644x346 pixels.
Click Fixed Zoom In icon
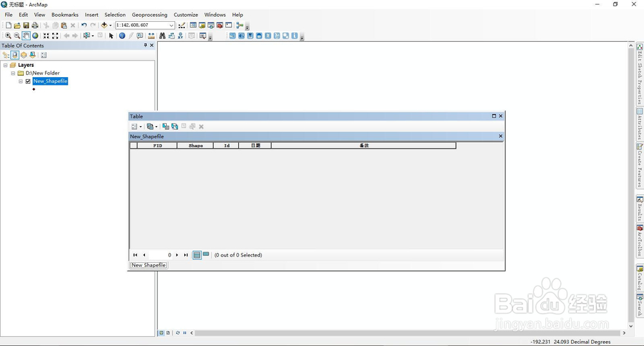pyautogui.click(x=46, y=36)
